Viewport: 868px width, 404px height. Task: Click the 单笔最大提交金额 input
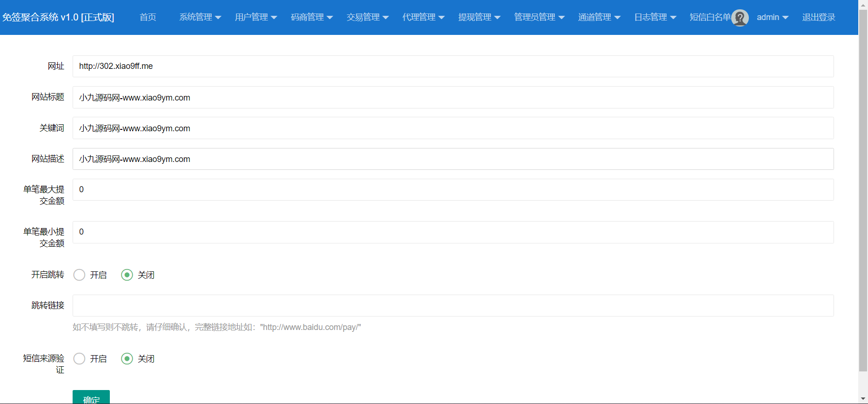click(453, 189)
